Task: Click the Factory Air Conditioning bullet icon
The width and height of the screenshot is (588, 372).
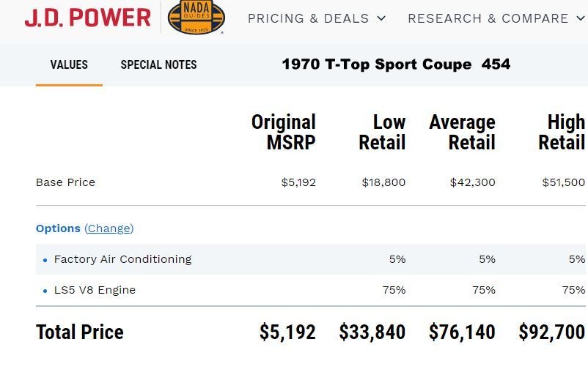Action: click(x=45, y=260)
